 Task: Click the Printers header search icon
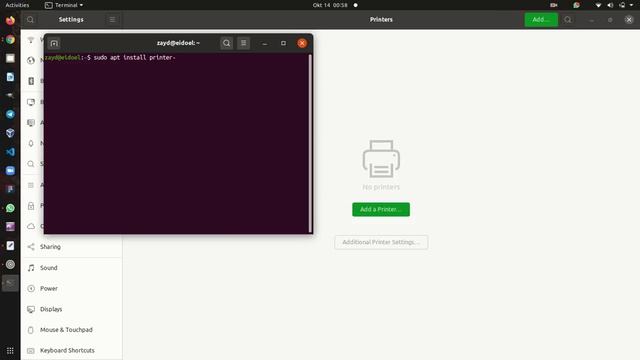[x=568, y=20]
